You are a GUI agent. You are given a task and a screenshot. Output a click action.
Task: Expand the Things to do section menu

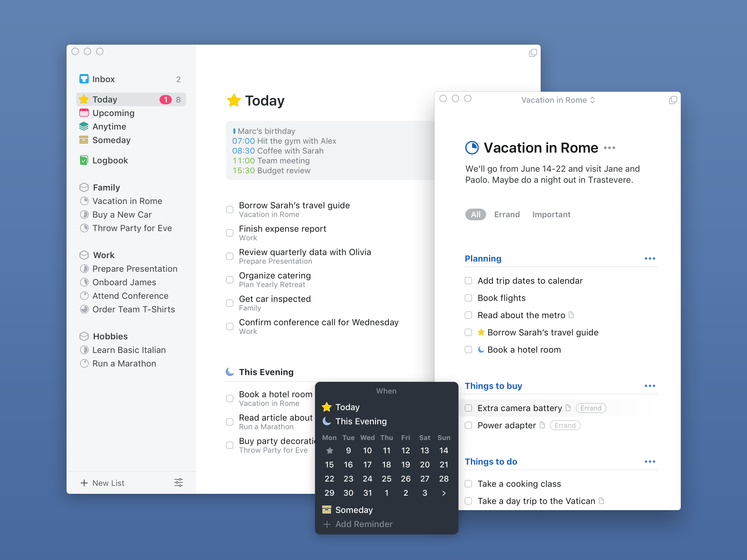tap(650, 461)
